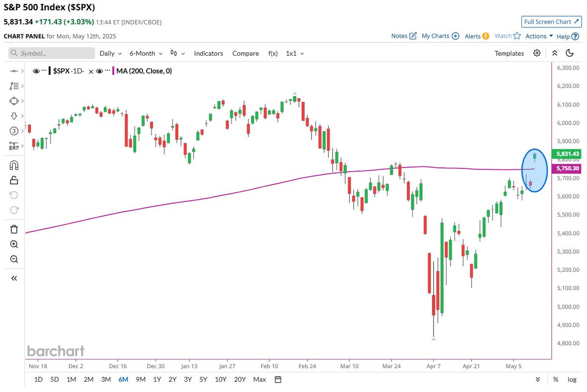
Task: Select the 2Y range
Action: click(x=172, y=379)
